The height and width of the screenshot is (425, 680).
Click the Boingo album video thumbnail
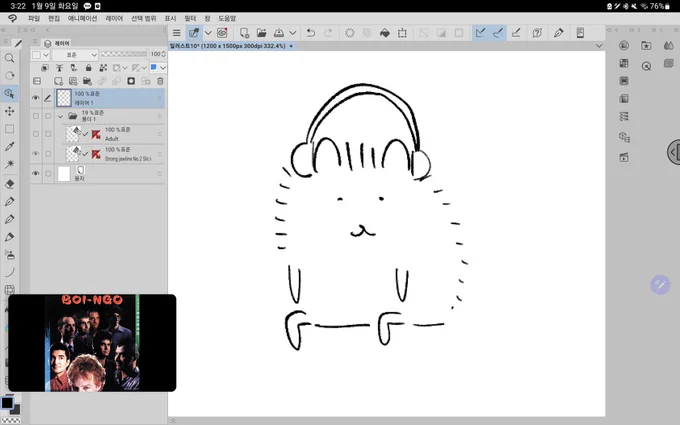(92, 343)
